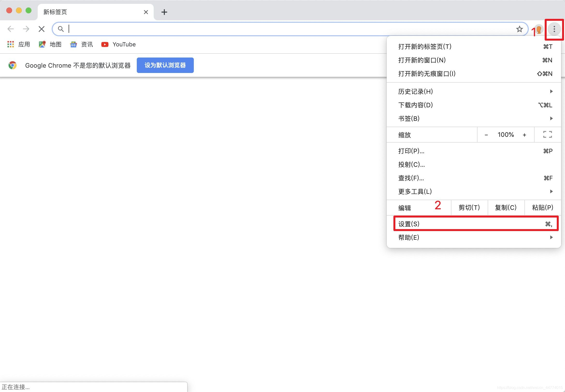Select 打开新的无痕窗口 option

tap(427, 74)
